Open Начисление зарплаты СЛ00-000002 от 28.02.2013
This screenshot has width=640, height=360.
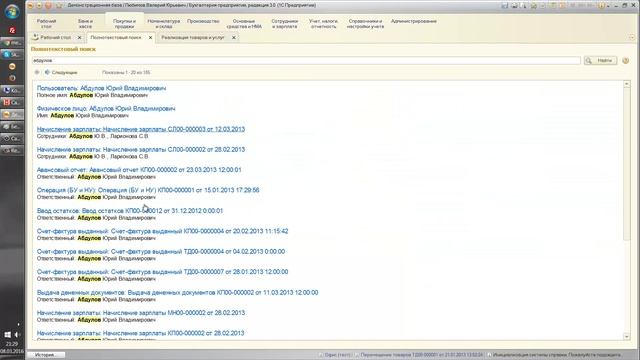point(141,149)
